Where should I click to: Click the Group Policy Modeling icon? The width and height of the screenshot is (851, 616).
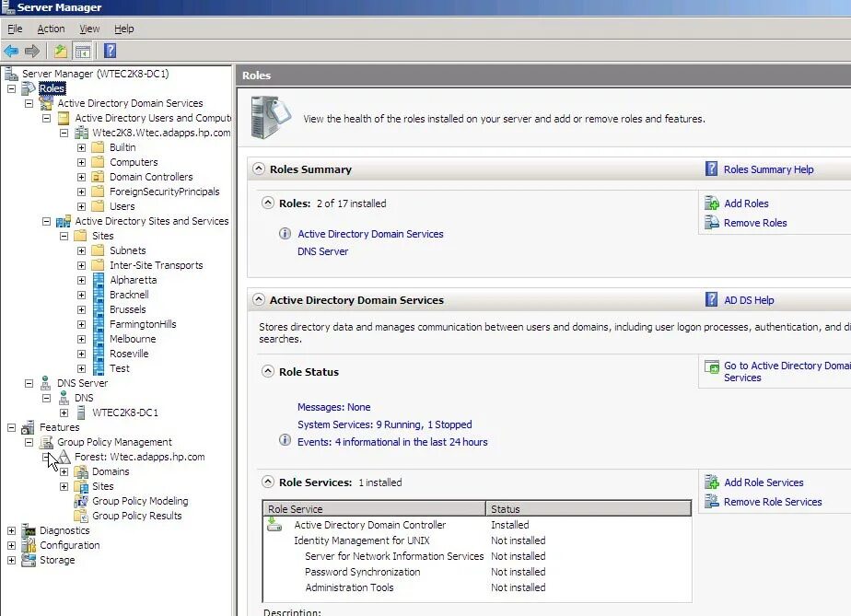(x=81, y=501)
